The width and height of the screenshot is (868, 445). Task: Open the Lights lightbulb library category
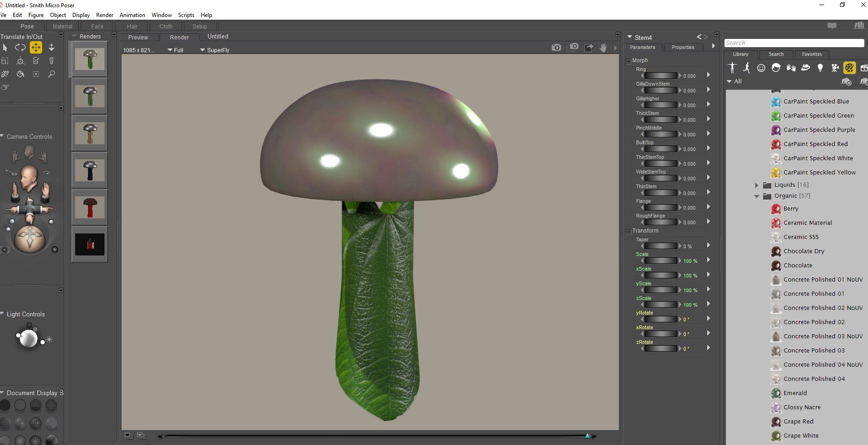(x=820, y=68)
